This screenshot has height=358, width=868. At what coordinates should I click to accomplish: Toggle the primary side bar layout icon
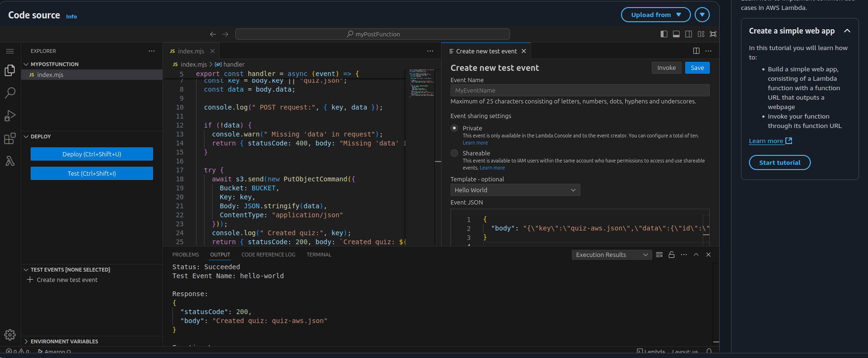[x=664, y=34]
